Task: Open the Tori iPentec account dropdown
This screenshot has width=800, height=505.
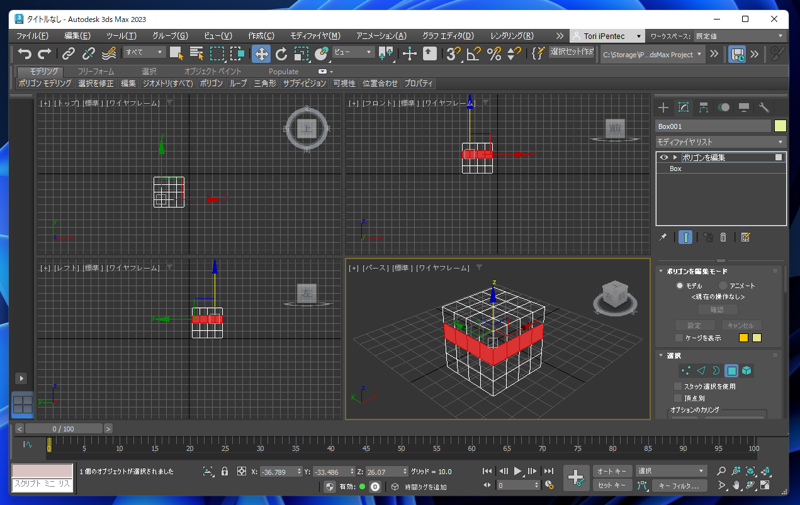Action: tap(606, 36)
